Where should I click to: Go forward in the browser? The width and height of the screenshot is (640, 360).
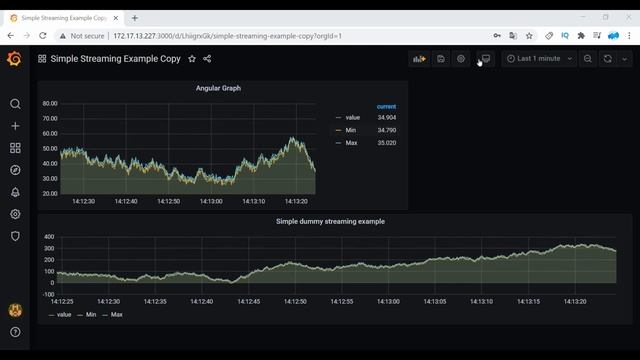click(27, 36)
